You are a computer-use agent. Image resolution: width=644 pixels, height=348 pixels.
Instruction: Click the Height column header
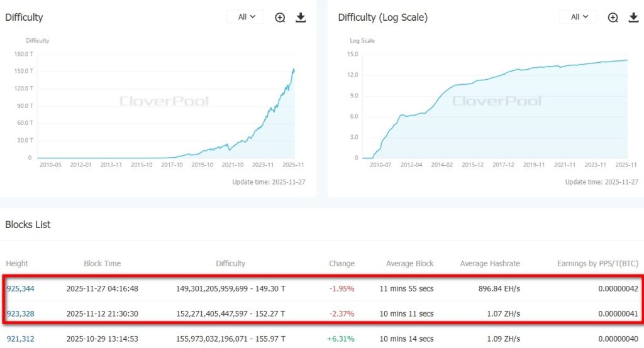pos(17,263)
